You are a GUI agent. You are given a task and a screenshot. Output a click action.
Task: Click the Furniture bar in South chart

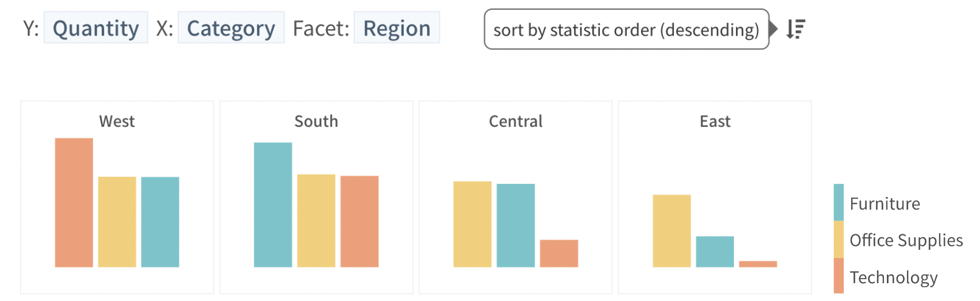273,204
